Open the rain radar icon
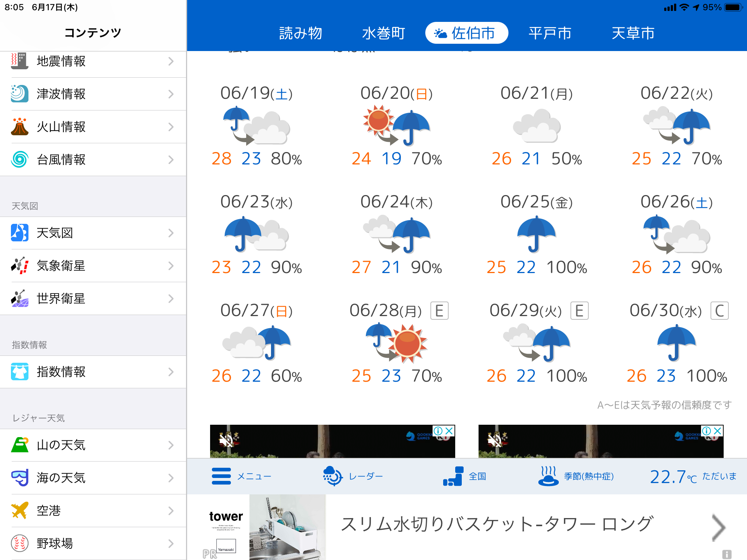 pyautogui.click(x=332, y=476)
